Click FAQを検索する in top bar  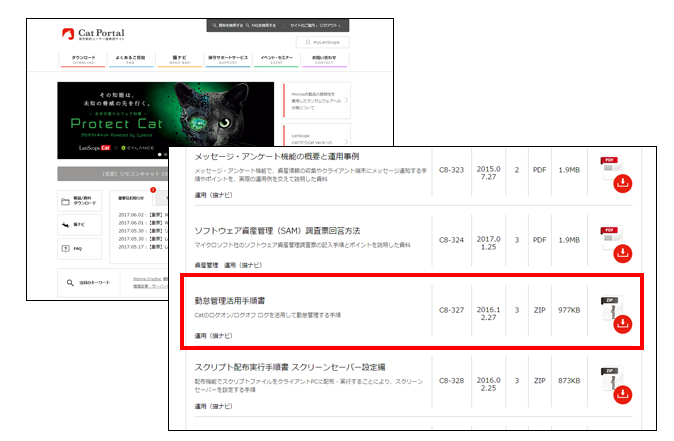(x=261, y=25)
